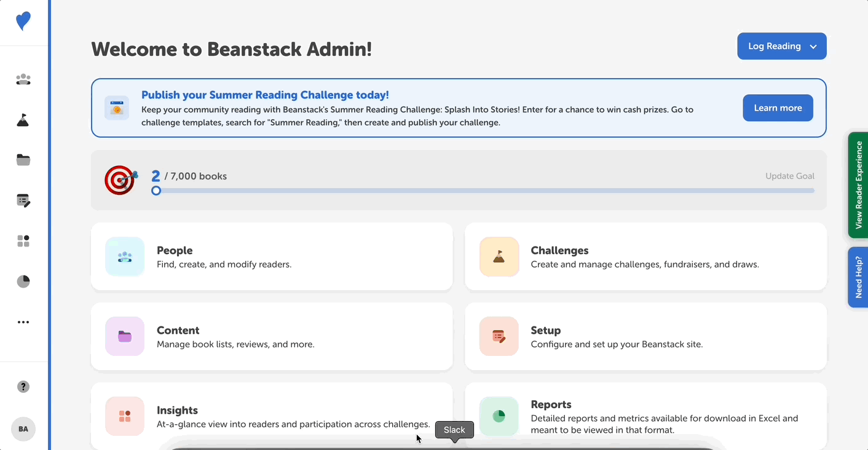Open the People card on the dashboard

272,256
